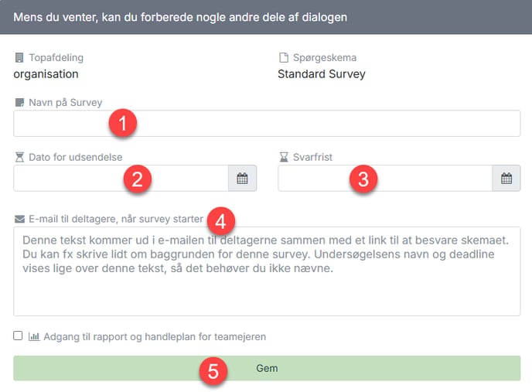Click envelope icon beside E-mail til deltagere

19,220
